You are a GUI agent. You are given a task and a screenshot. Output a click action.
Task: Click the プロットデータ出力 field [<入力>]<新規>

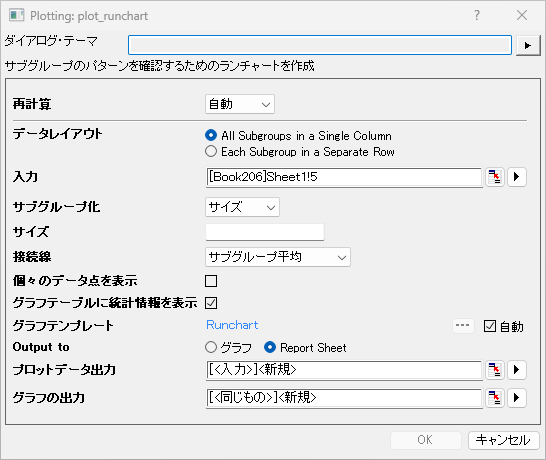[x=344, y=370]
